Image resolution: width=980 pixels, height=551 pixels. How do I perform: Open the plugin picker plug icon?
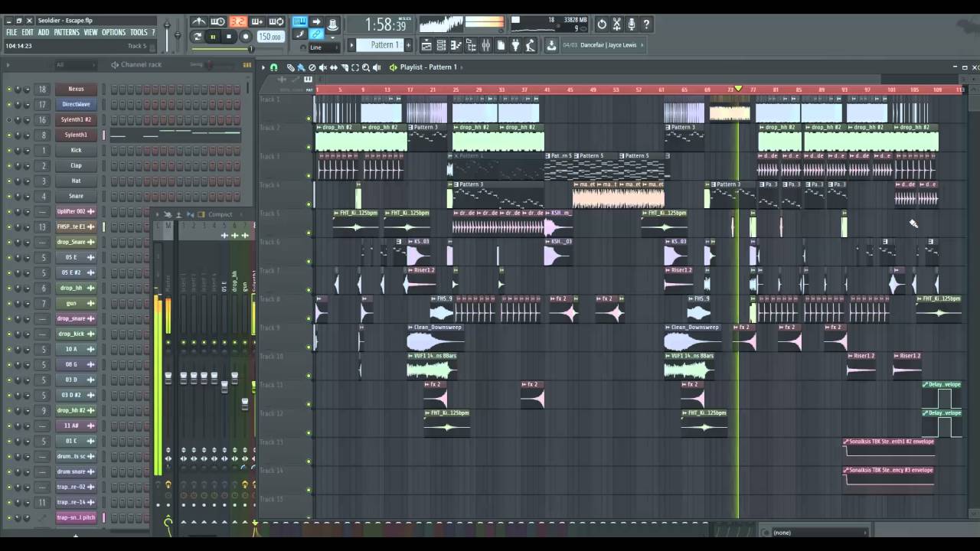coord(515,46)
